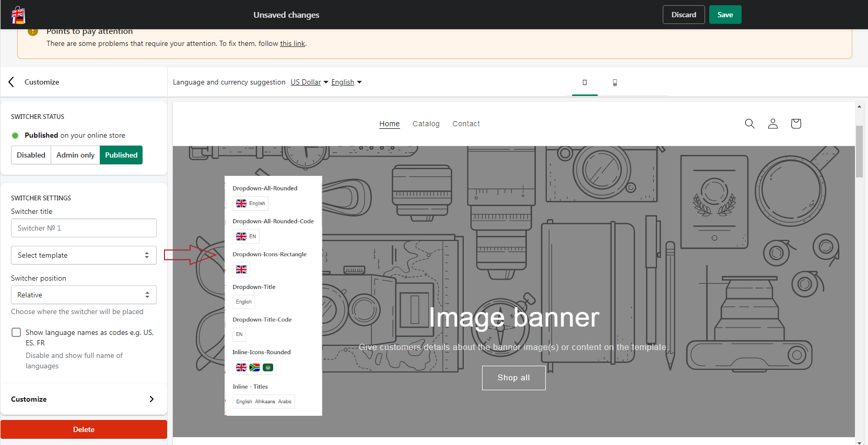The height and width of the screenshot is (445, 868).
Task: Click the warning icon in attention banner
Action: tap(33, 31)
